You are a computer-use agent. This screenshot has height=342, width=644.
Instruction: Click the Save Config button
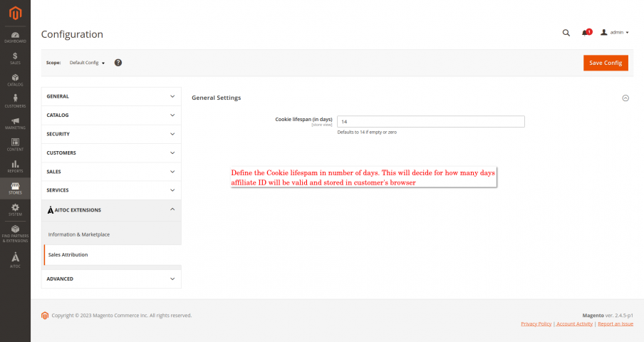click(x=606, y=63)
